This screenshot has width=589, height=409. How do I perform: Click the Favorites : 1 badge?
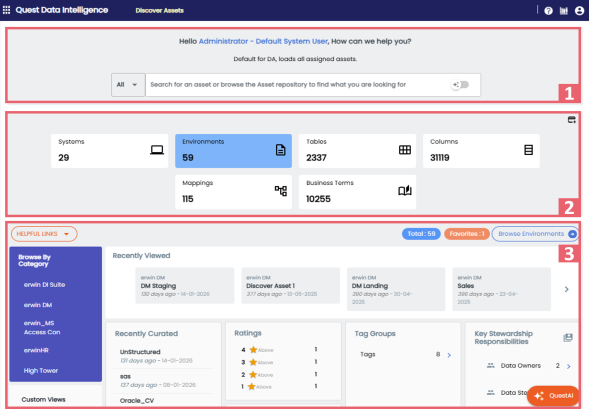pyautogui.click(x=467, y=234)
